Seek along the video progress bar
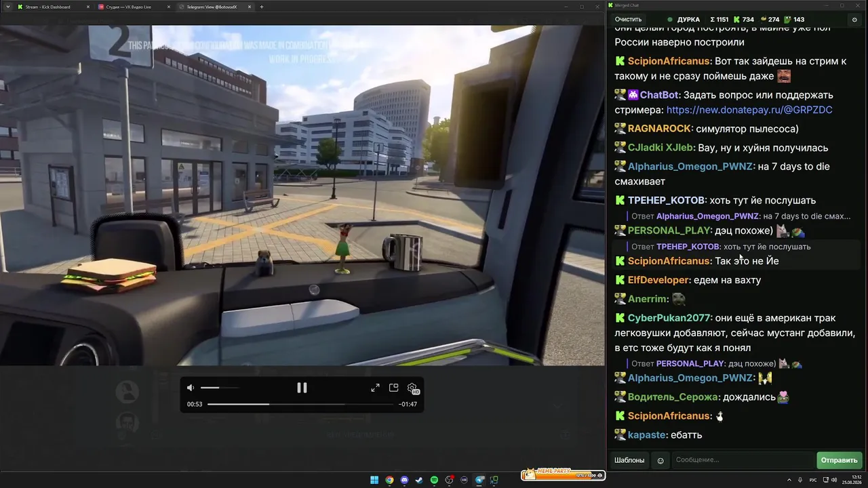 coord(300,404)
